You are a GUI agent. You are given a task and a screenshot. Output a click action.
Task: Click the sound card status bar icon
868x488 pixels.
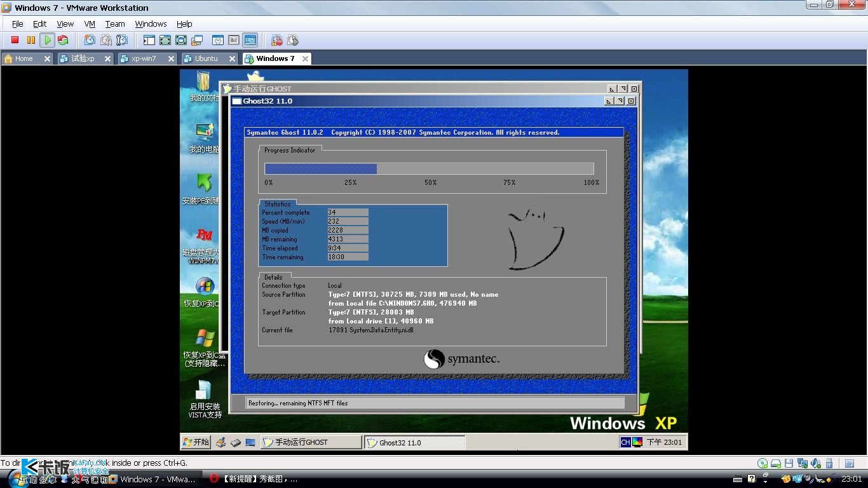pyautogui.click(x=815, y=463)
